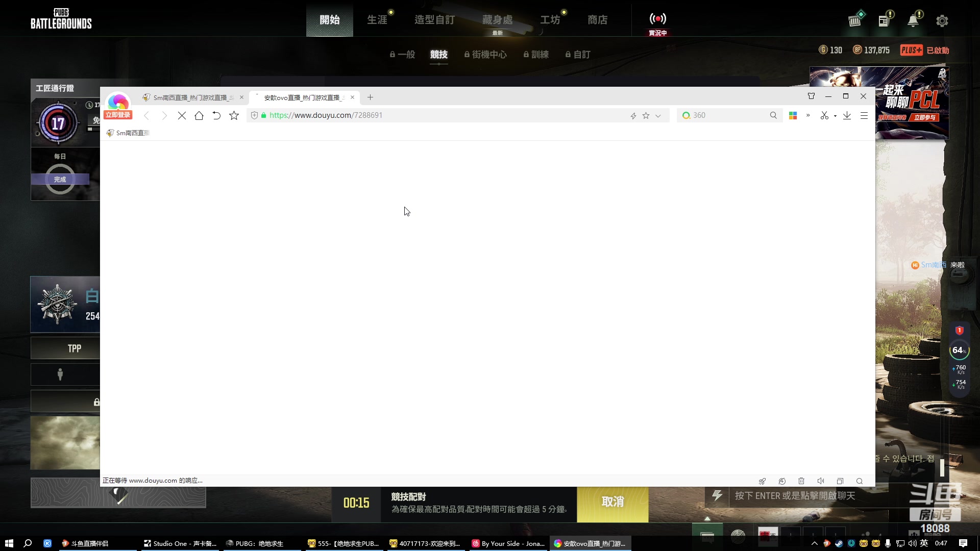Click the status bar zoom magnifier
Screen dimensions: 980x551
click(860, 481)
